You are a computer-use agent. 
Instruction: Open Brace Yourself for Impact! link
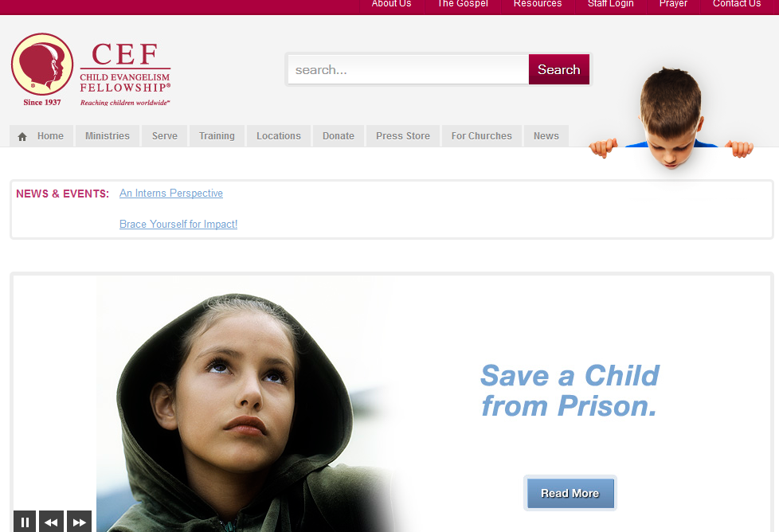(178, 224)
